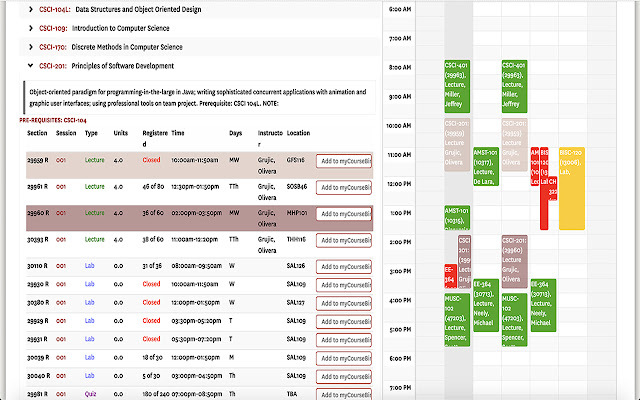Screen dimensions: 640x400
Task: Add lab 30040 R to myCourseBin
Action: 344,377
